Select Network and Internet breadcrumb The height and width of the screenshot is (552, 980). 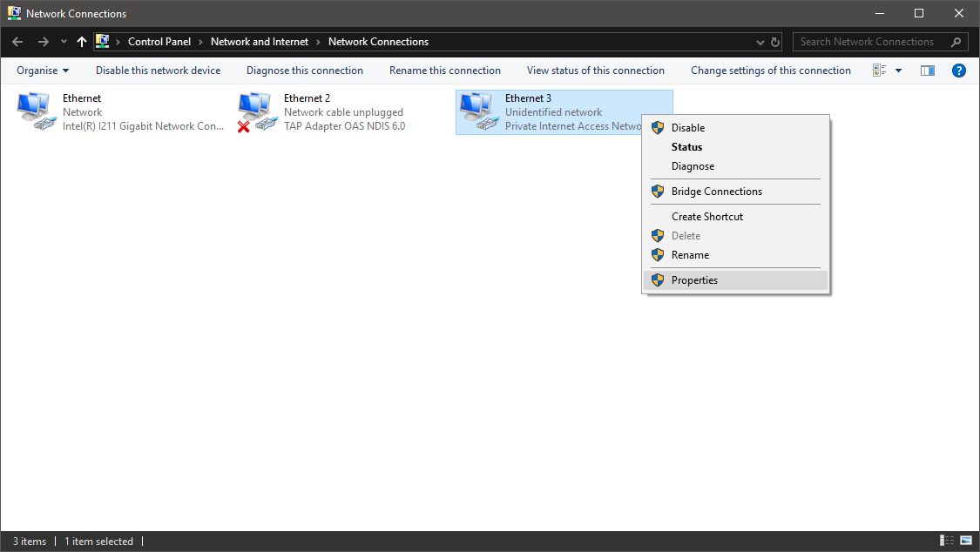(x=260, y=42)
